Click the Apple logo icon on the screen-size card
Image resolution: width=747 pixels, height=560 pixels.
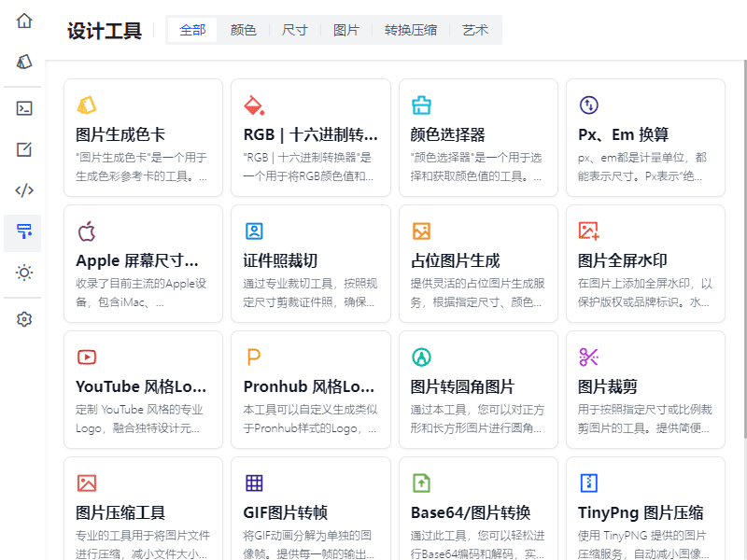click(x=87, y=230)
